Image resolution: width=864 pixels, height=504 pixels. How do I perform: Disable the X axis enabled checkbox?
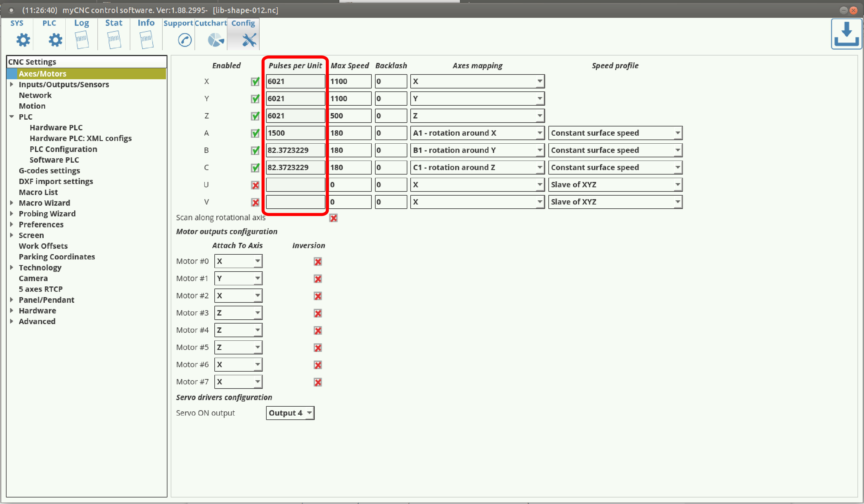tap(255, 82)
